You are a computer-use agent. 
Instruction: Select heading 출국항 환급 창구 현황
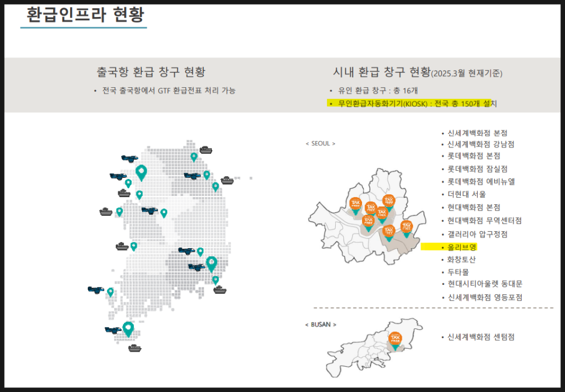pyautogui.click(x=151, y=72)
